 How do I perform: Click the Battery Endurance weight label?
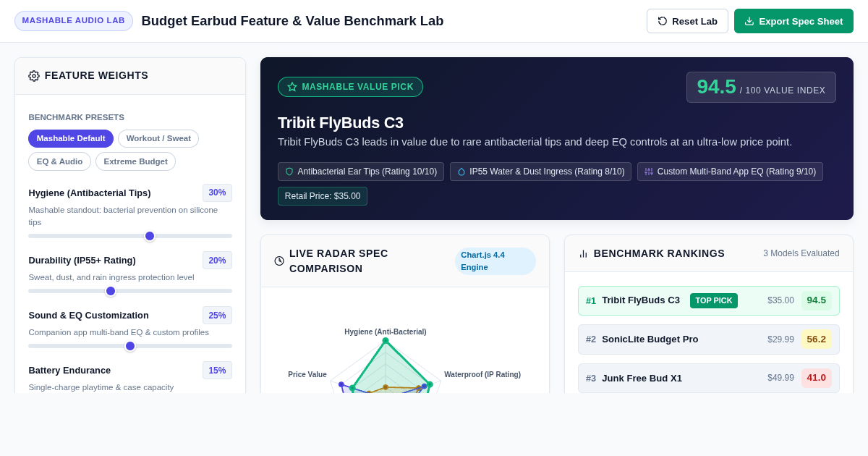click(69, 371)
